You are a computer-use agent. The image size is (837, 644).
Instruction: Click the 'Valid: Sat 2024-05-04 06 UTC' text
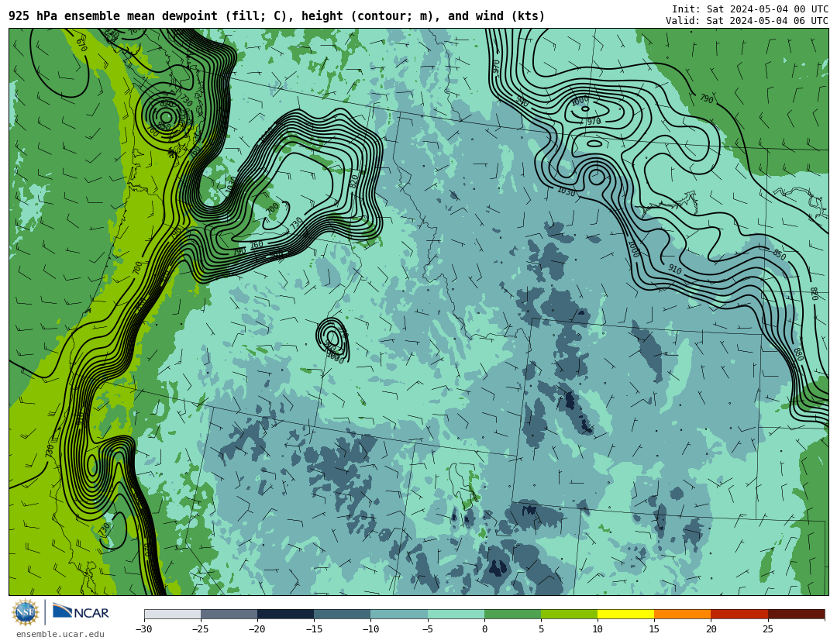[x=747, y=21]
